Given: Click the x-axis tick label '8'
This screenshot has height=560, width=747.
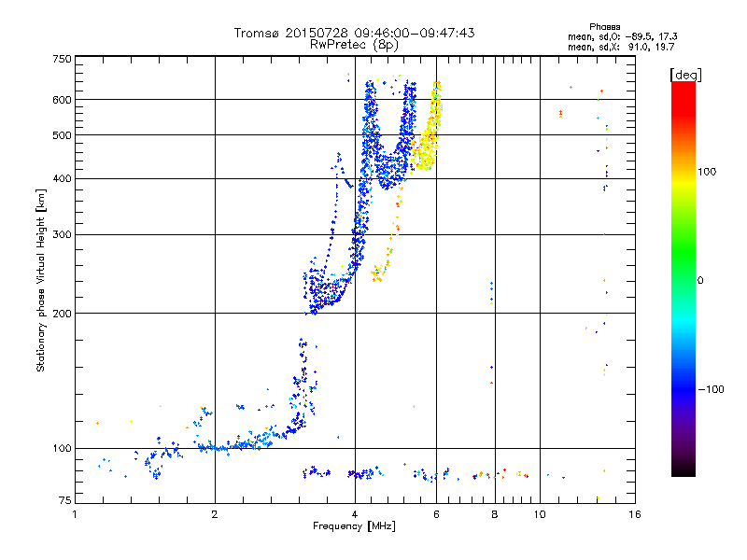Looking at the screenshot, I should pyautogui.click(x=495, y=514).
